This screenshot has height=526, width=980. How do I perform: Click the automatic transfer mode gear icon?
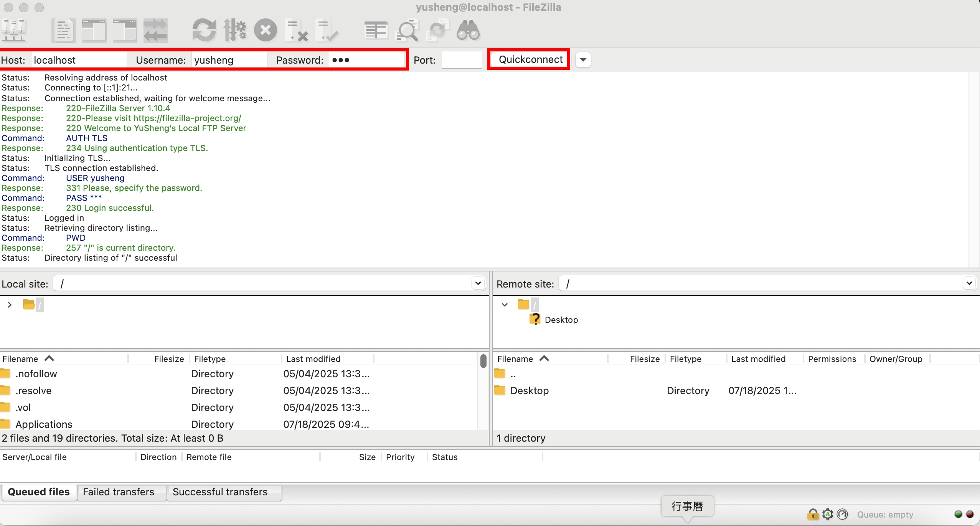click(828, 514)
